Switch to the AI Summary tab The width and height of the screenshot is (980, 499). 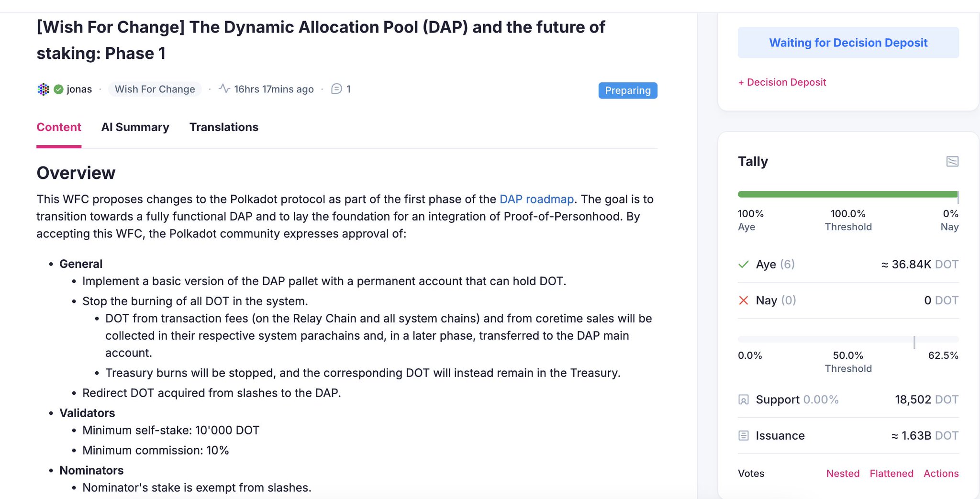coord(135,127)
